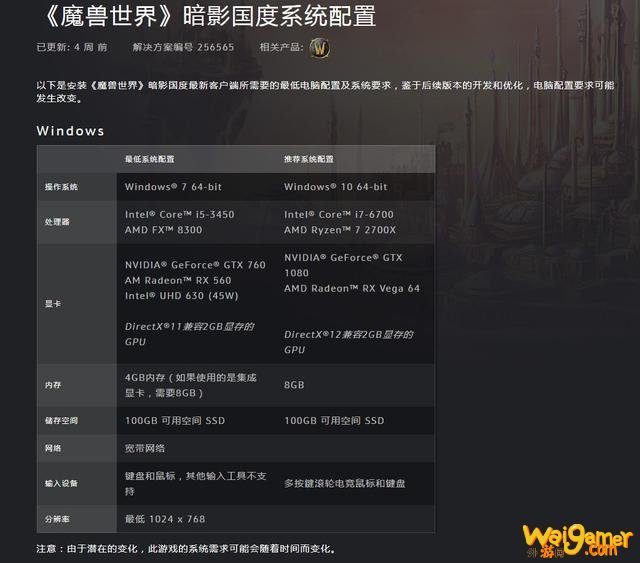Click the '输入设备' row label
This screenshot has height=563, width=640.
pyautogui.click(x=61, y=484)
